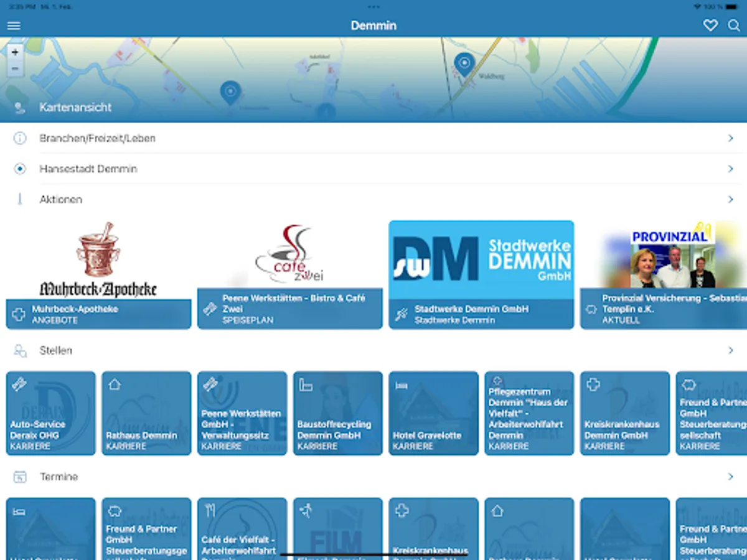The width and height of the screenshot is (747, 560).
Task: Tap the Termine calendar icon
Action: (x=20, y=477)
